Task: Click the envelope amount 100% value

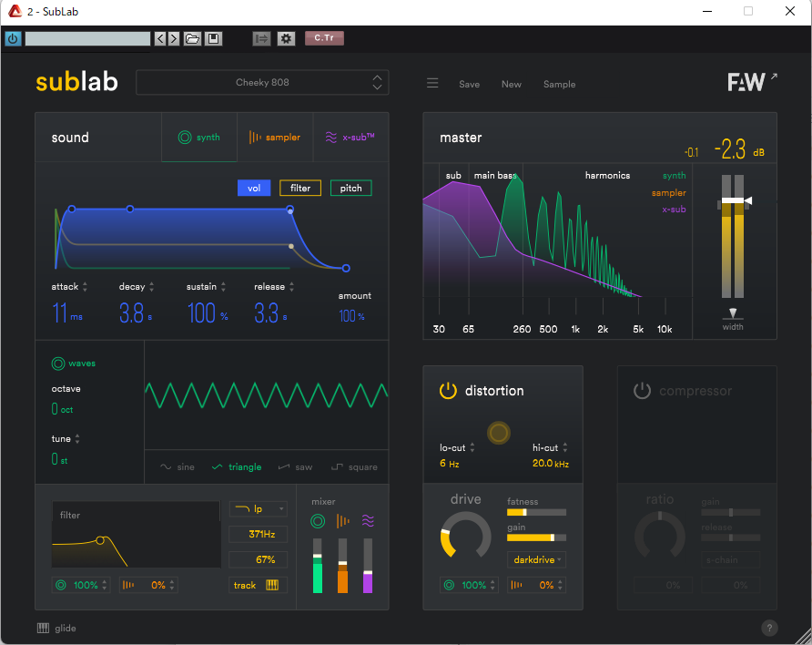Action: (351, 316)
